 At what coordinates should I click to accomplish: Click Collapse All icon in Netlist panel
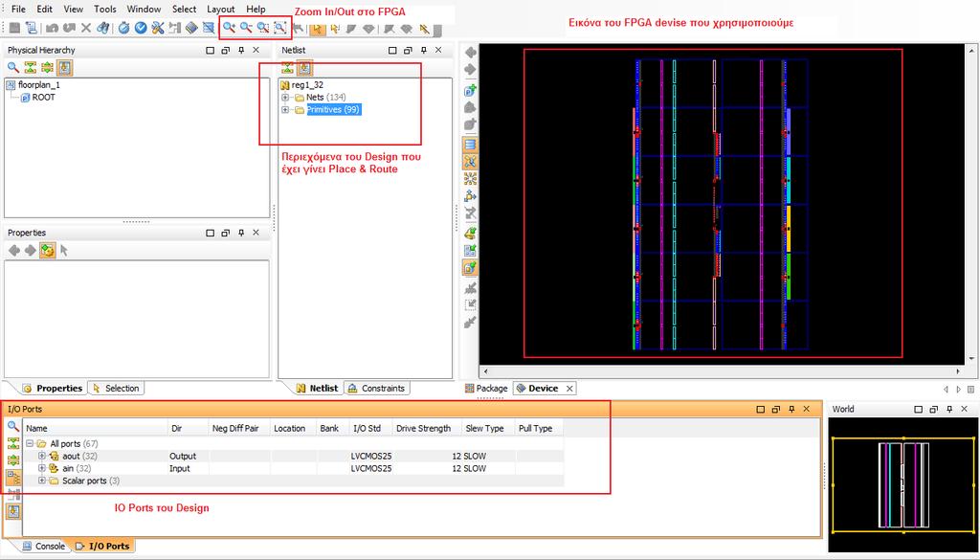click(x=287, y=67)
